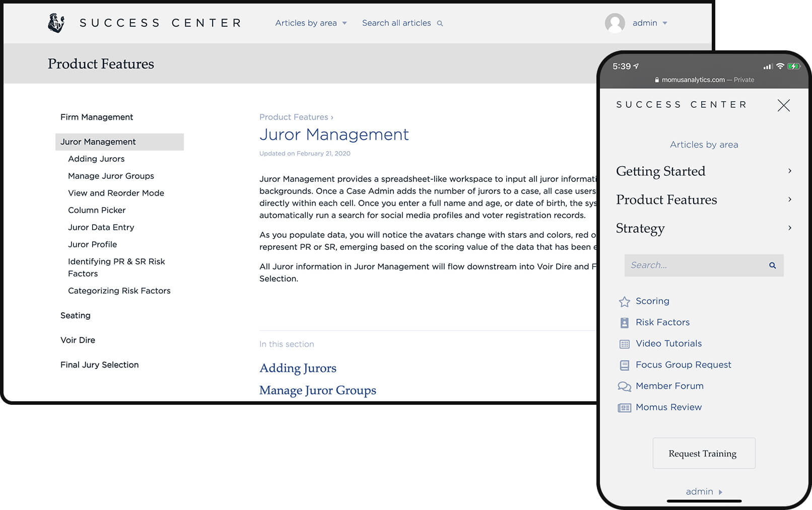Image resolution: width=812 pixels, height=510 pixels.
Task: Expand the Strategy section chevron
Action: pos(789,228)
